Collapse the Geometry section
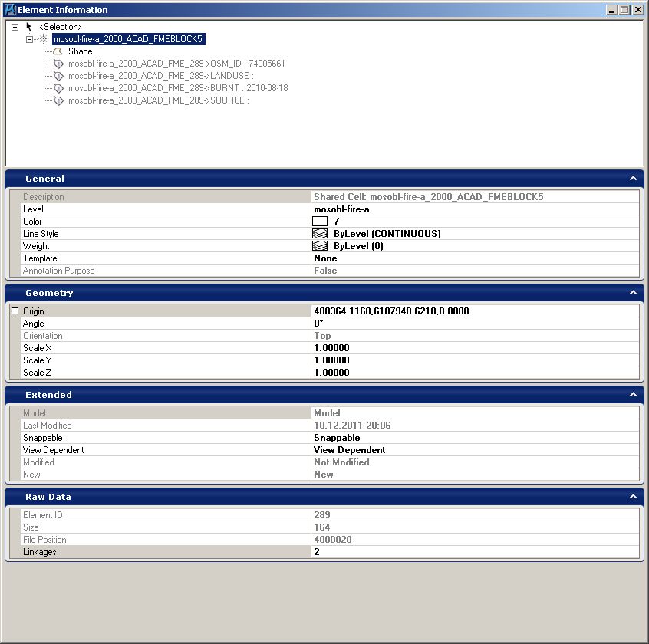 [634, 293]
